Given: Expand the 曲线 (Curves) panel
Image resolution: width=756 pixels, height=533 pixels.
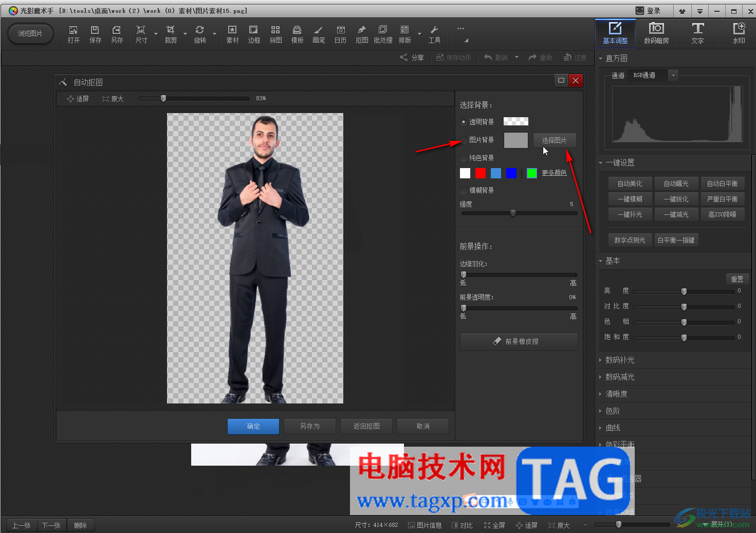Looking at the screenshot, I should pyautogui.click(x=613, y=428).
